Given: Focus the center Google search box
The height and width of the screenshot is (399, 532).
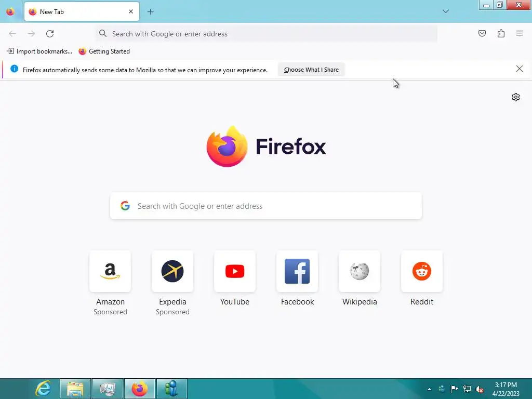Looking at the screenshot, I should [266, 206].
